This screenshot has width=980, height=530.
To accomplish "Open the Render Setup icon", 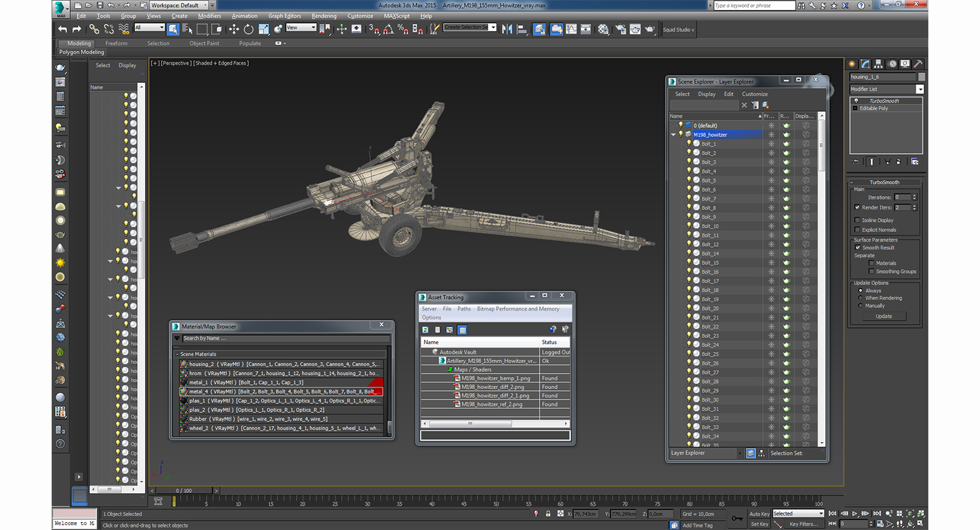I will (x=620, y=29).
